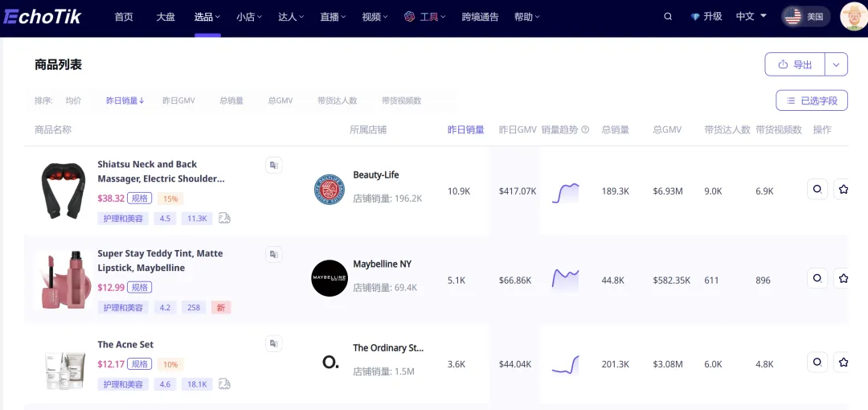Image resolution: width=868 pixels, height=410 pixels.
Task: Click the EchoTik logo
Action: coord(42,17)
